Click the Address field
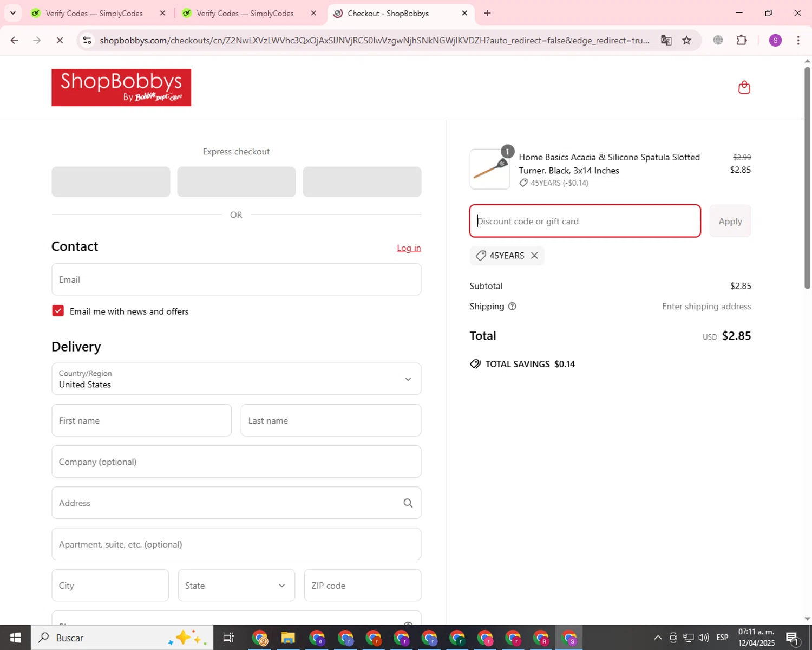 pyautogui.click(x=237, y=503)
